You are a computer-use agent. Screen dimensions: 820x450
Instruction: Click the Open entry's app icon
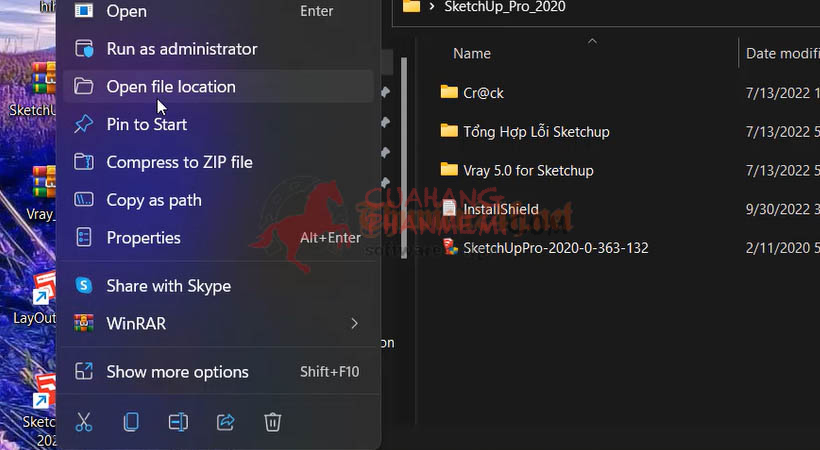(84, 9)
